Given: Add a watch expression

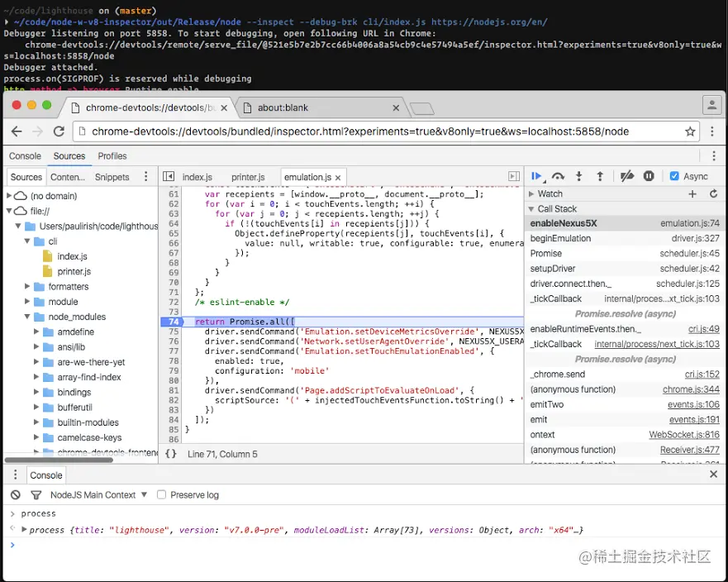Looking at the screenshot, I should (692, 193).
